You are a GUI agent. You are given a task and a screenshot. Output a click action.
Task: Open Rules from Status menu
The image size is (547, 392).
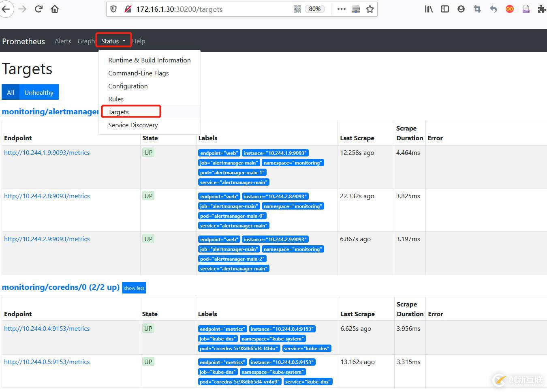pyautogui.click(x=149, y=99)
